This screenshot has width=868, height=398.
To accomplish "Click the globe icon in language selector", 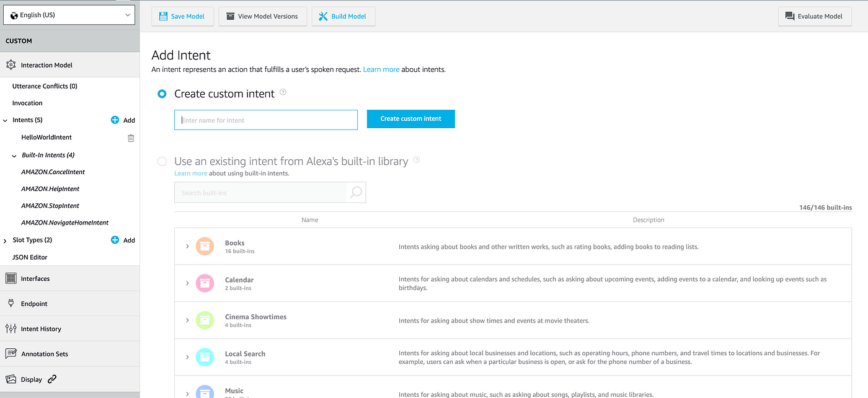I will (x=14, y=15).
